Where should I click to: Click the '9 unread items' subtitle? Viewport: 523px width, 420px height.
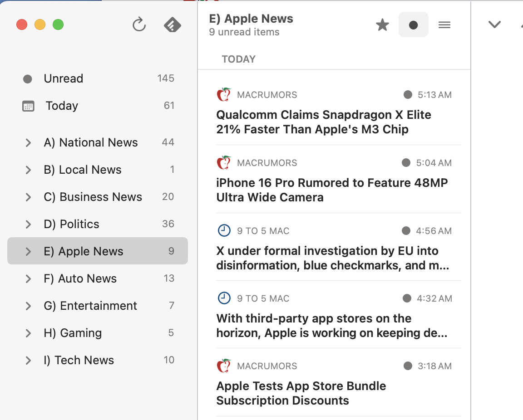point(244,32)
